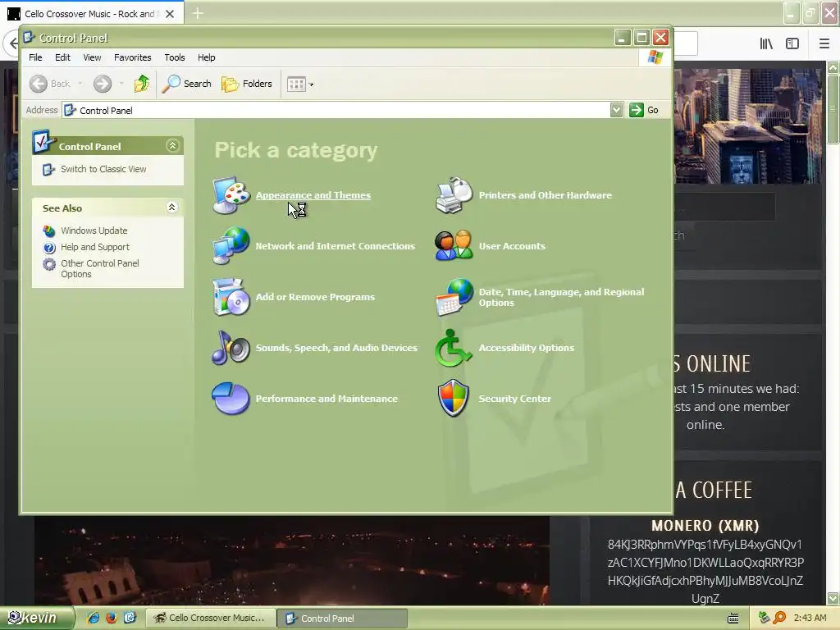840x630 pixels.
Task: Open the Windows Update link
Action: 94,231
